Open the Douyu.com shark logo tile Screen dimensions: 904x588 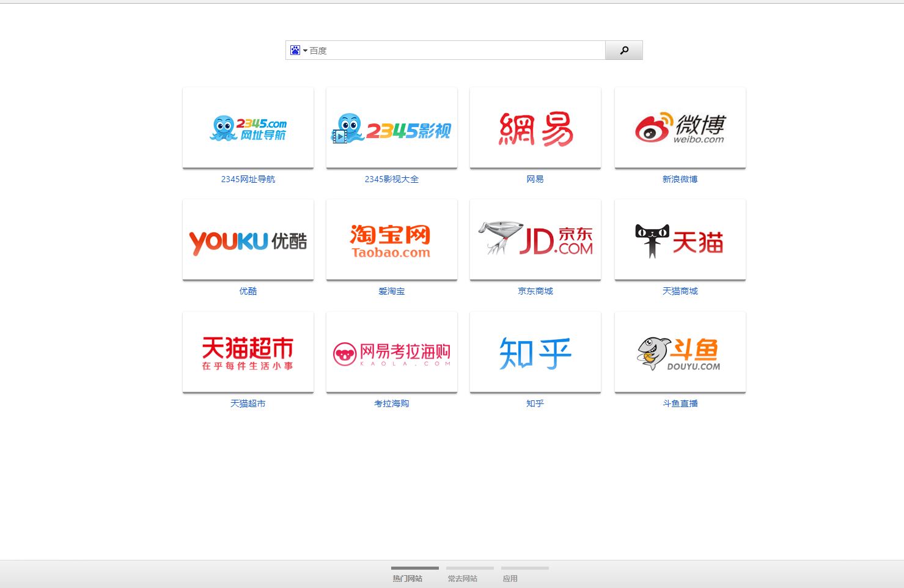click(680, 352)
